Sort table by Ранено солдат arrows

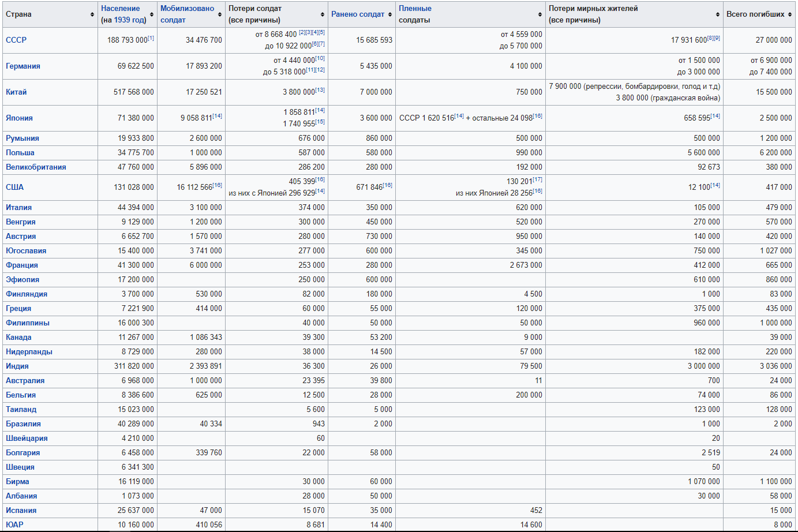(x=391, y=14)
